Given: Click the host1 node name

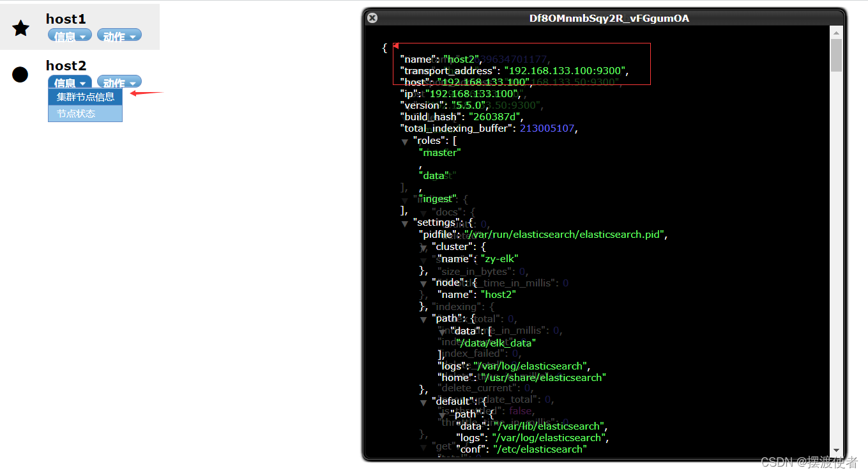Looking at the screenshot, I should [66, 19].
